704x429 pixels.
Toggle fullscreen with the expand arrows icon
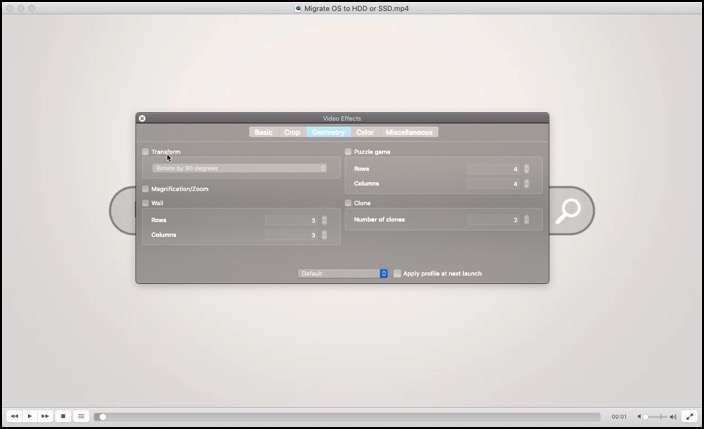click(689, 416)
